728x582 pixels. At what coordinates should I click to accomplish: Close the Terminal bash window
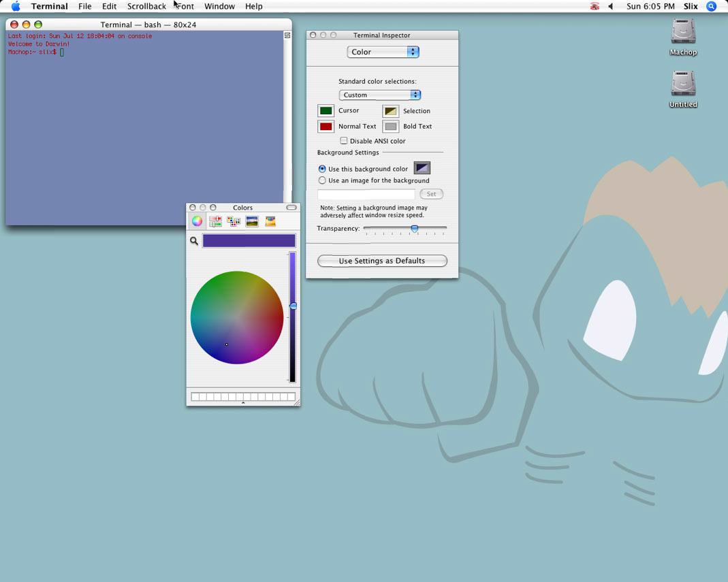point(14,25)
